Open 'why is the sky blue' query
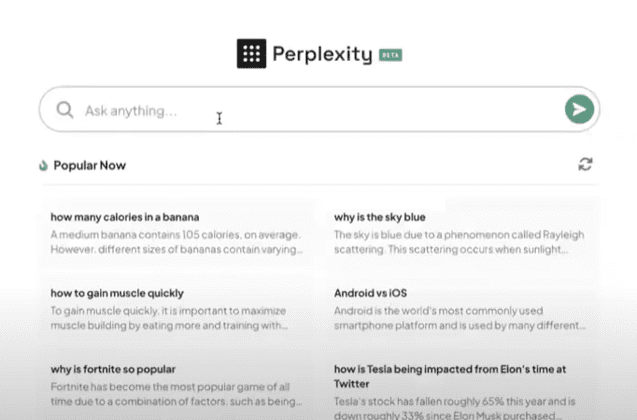Screen dimensions: 637x420 tap(380, 217)
